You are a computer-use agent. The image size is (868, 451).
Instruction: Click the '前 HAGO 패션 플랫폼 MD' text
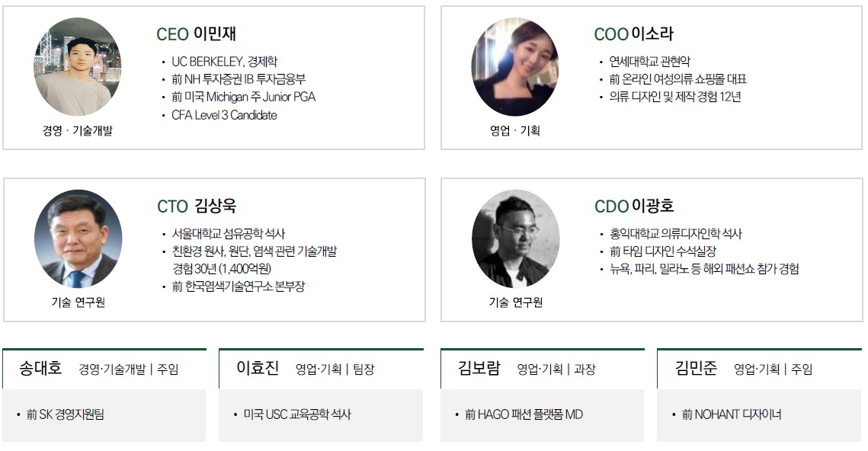pos(524,414)
